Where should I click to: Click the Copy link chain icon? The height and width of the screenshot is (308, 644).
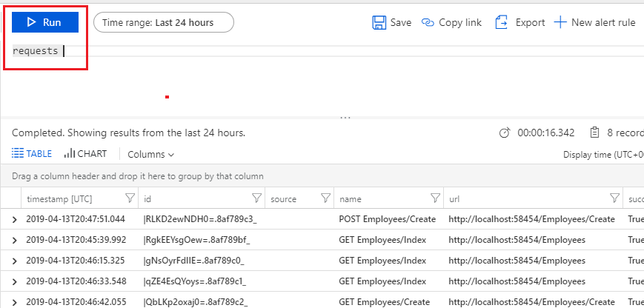(x=428, y=22)
